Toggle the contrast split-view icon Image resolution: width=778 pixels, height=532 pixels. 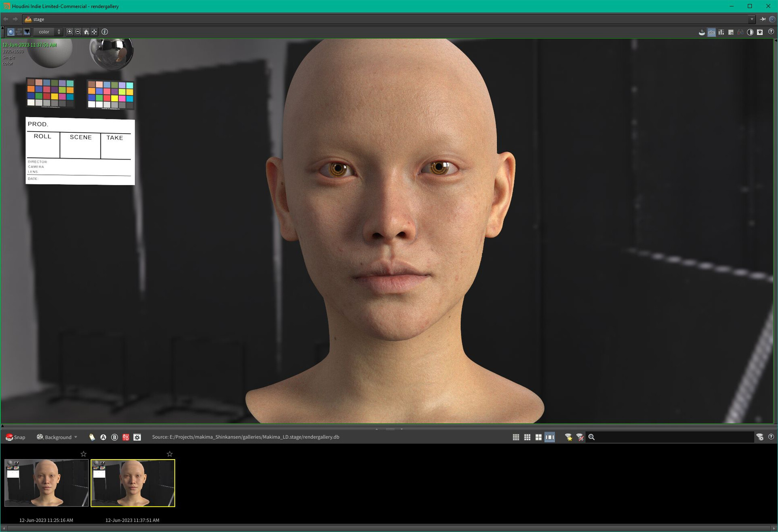click(750, 32)
